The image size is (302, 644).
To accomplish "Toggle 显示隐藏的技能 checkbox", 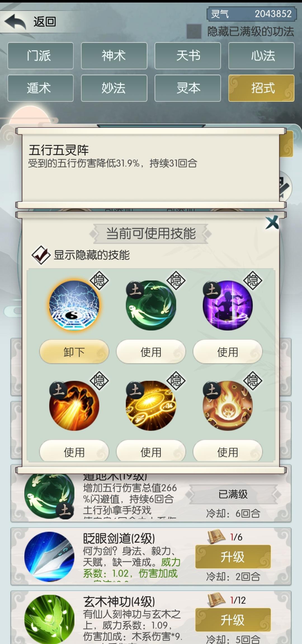I will coord(41,255).
